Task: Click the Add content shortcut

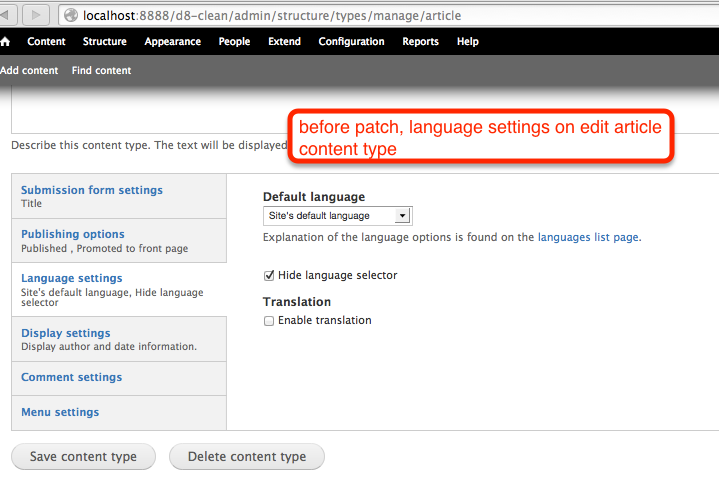Action: 29,71
